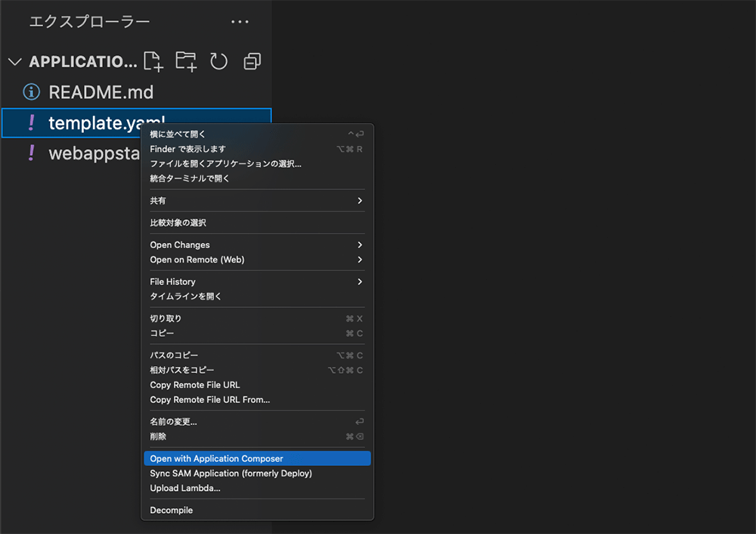The image size is (756, 534).
Task: Collapse the APPLICATIO... folder section
Action: [x=15, y=62]
